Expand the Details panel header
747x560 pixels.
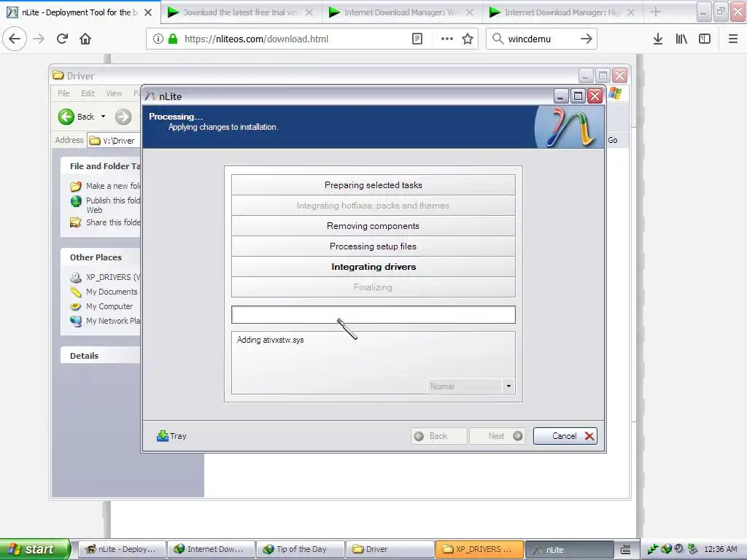coord(101,356)
